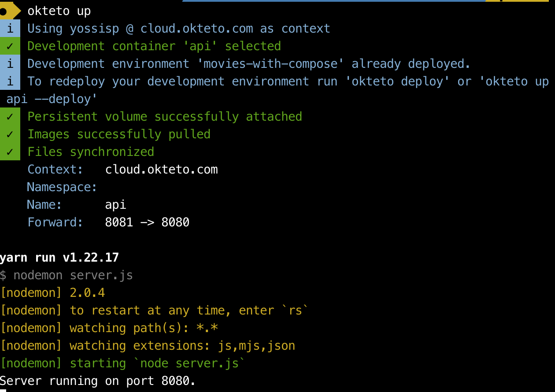Image resolution: width=555 pixels, height=392 pixels.
Task: Click the 'okteto up' command text
Action: pyautogui.click(x=59, y=11)
